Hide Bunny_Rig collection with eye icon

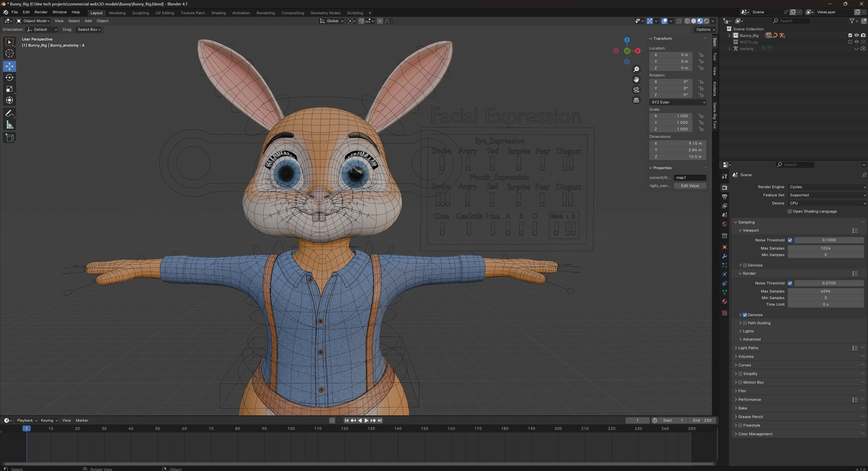[x=856, y=35]
